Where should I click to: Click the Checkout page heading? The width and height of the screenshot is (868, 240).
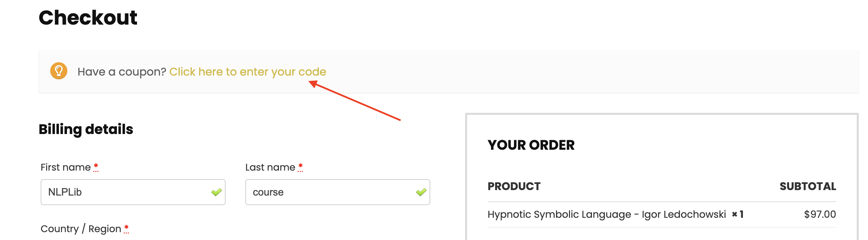88,17
